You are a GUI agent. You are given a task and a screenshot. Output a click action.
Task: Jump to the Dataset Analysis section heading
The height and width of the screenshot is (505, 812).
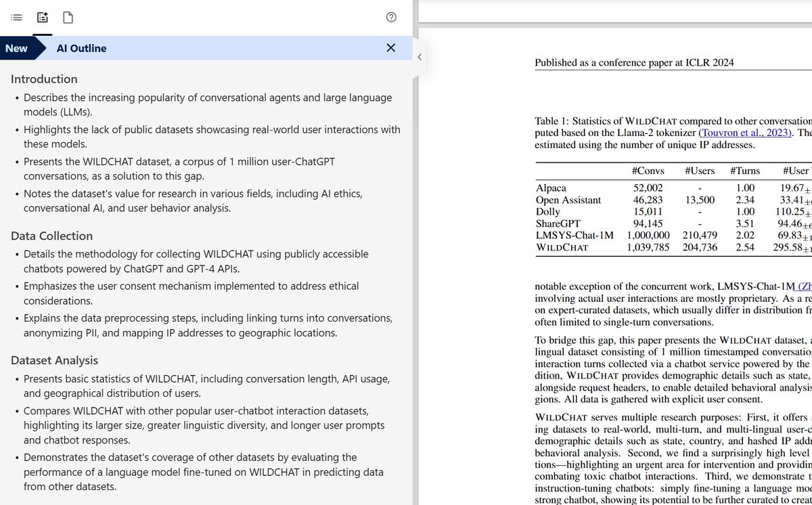pos(54,361)
